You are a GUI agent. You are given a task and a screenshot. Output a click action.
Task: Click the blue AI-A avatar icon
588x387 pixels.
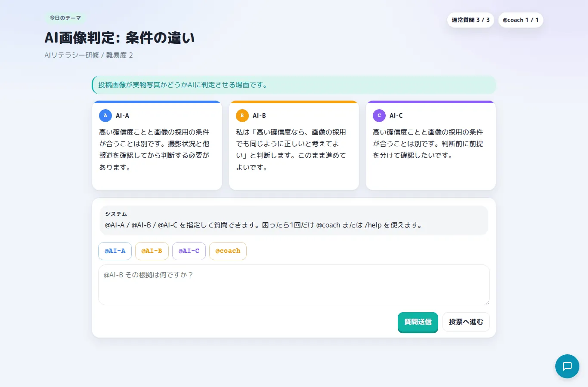(105, 116)
